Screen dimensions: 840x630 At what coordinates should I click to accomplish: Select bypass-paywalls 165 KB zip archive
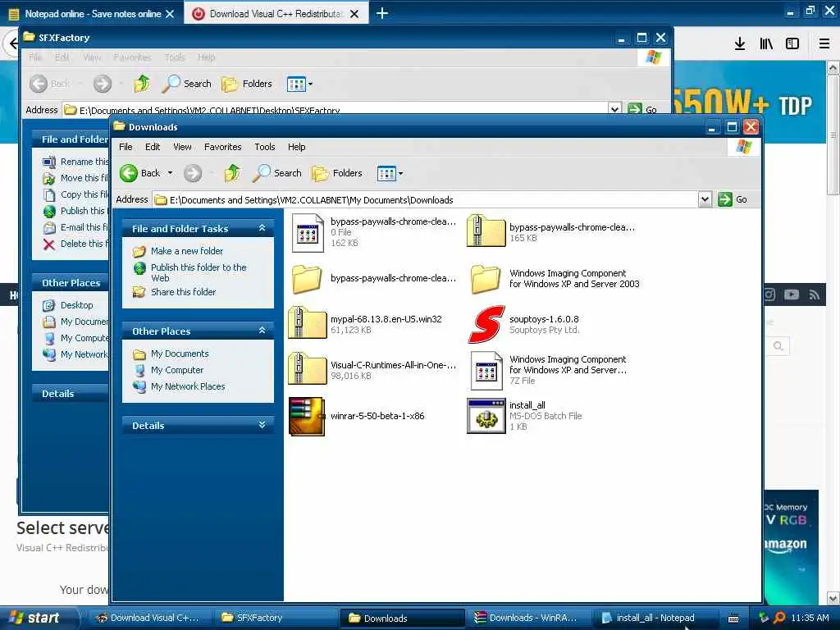point(486,231)
